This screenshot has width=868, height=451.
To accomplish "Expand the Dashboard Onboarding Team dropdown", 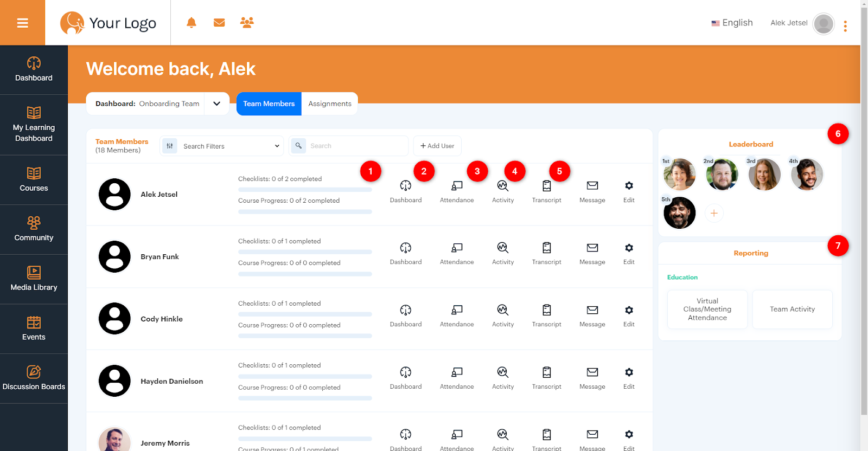I will (x=216, y=104).
